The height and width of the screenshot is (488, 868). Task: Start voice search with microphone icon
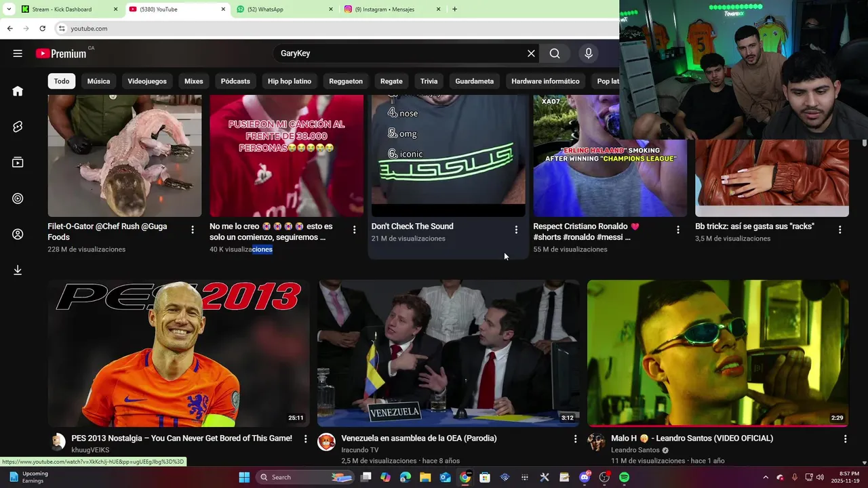[x=589, y=54]
